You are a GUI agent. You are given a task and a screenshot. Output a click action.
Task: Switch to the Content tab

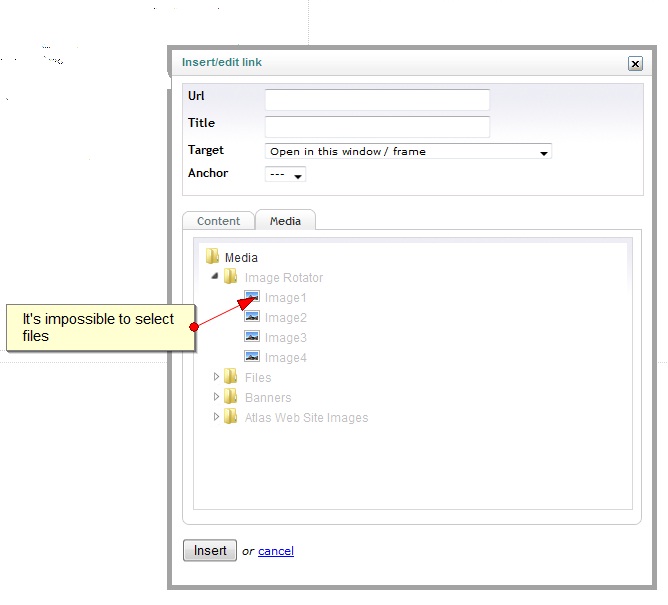click(x=219, y=221)
